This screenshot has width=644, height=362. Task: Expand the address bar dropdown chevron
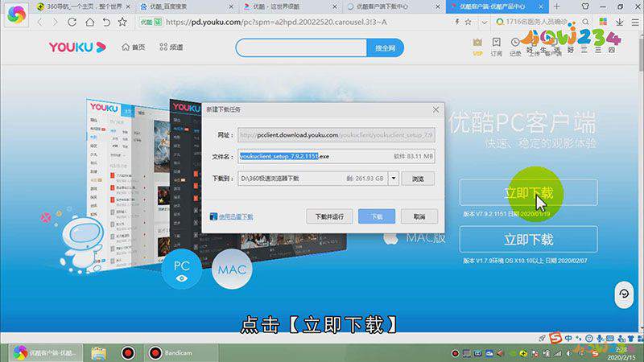485,23
